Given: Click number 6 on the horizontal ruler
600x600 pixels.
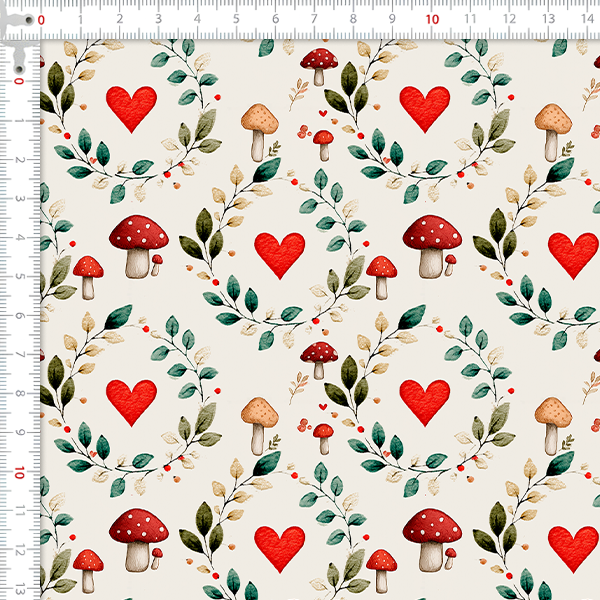Looking at the screenshot, I should tap(276, 18).
